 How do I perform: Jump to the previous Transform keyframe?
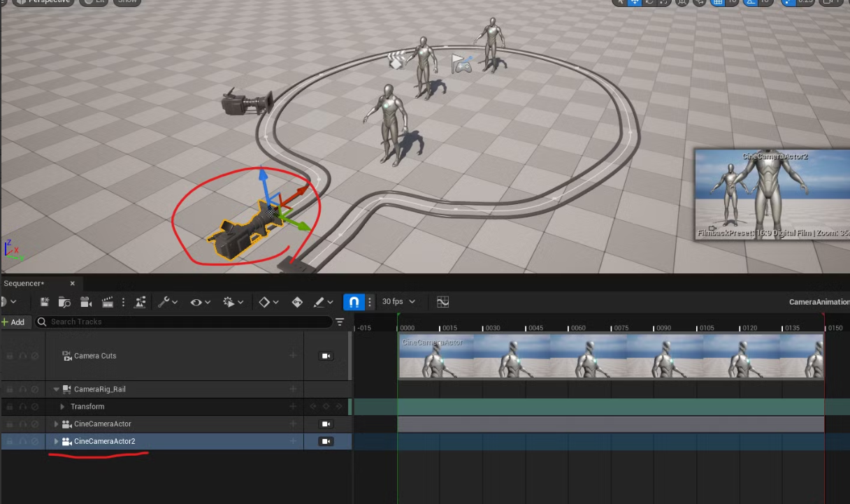pos(313,407)
